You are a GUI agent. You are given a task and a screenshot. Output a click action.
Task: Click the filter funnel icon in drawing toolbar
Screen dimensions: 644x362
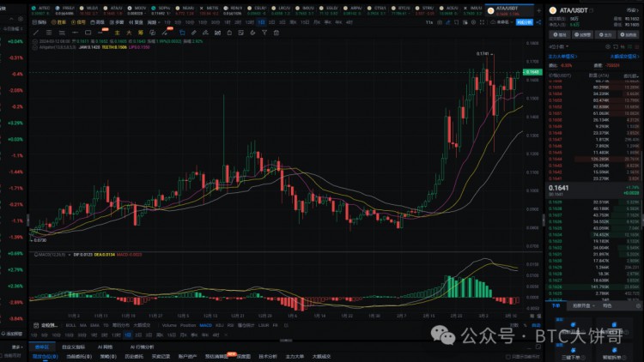[x=264, y=33]
